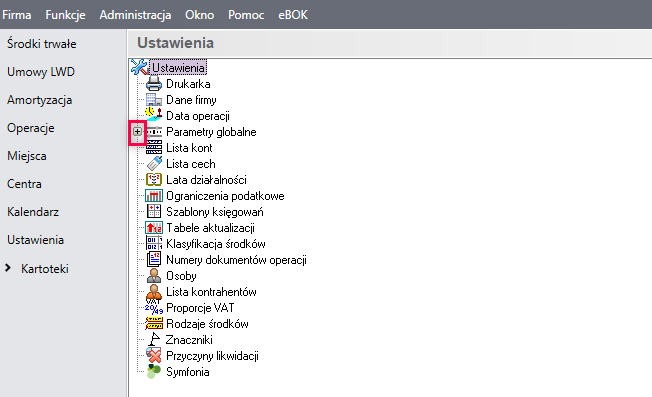
Task: Select Drukarka tree label
Action: [188, 84]
